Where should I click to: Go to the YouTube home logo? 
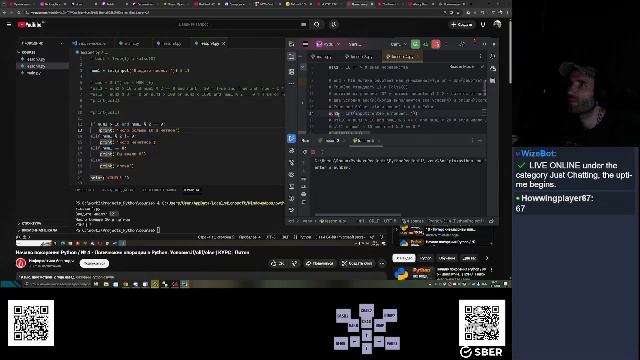(30, 24)
